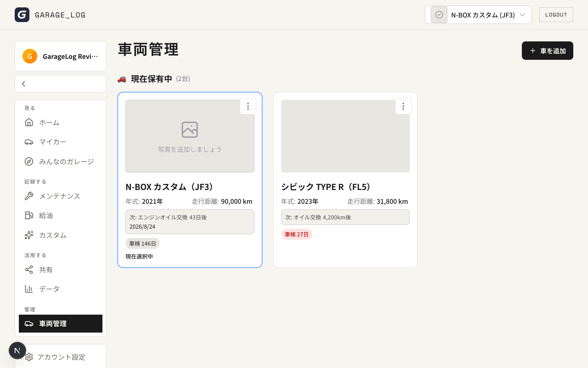Click the 現在保有中 section heading
The width and height of the screenshot is (588, 368).
tap(151, 79)
